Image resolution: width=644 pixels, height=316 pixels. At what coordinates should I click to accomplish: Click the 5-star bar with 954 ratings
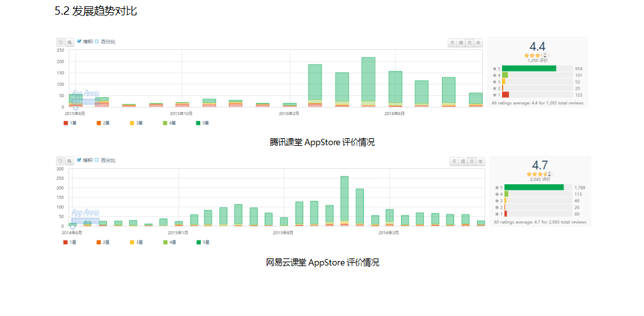point(529,68)
